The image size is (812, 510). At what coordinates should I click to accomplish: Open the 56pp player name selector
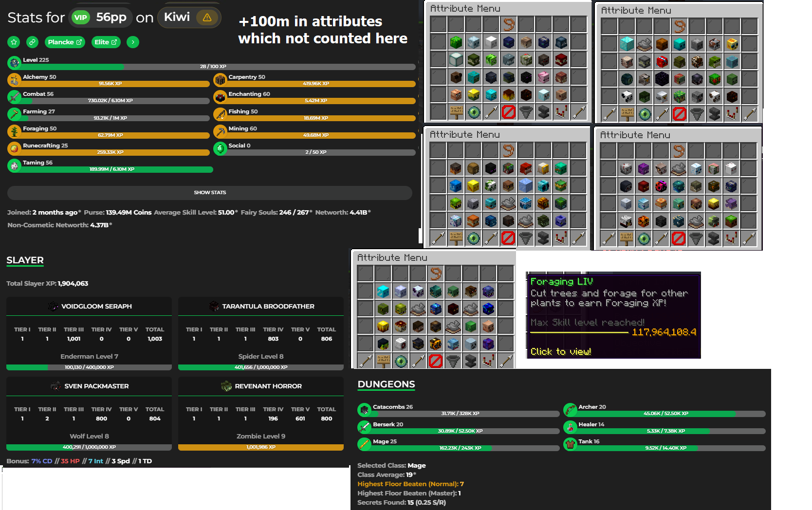pyautogui.click(x=111, y=18)
